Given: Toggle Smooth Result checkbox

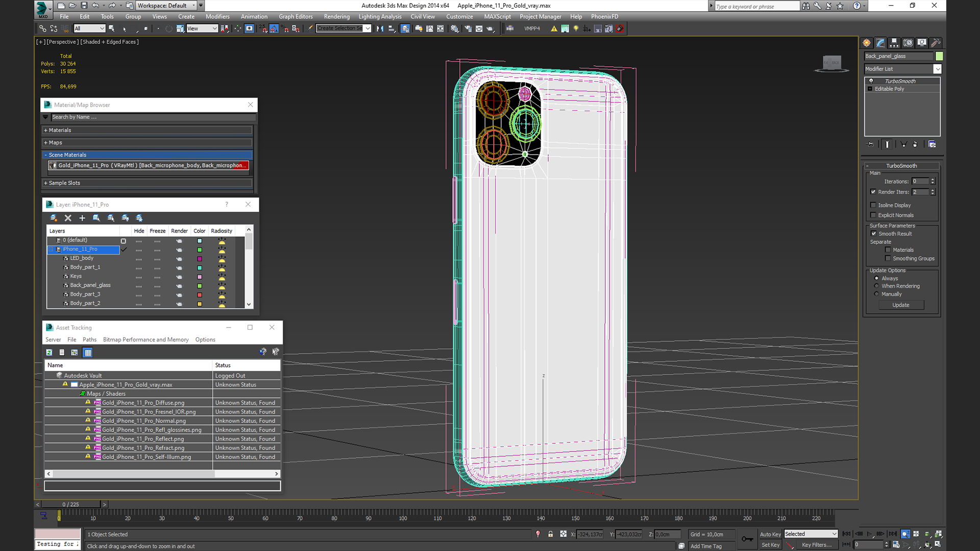Looking at the screenshot, I should (873, 234).
